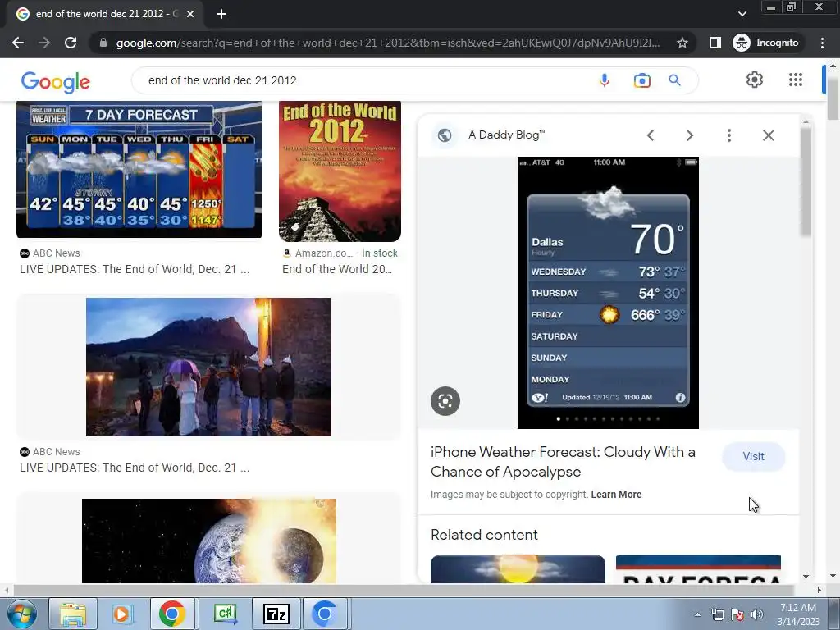Click the preview panel vertical scrollbar
Image resolution: width=840 pixels, height=630 pixels.
pos(806,180)
